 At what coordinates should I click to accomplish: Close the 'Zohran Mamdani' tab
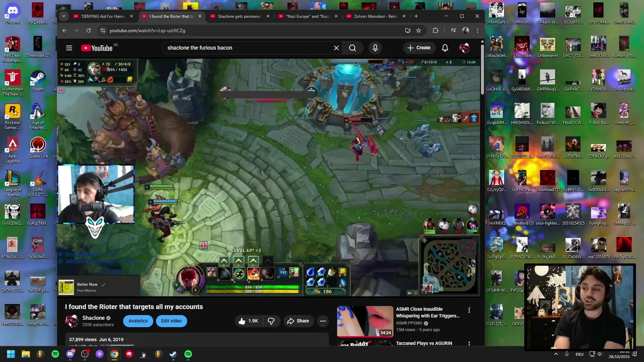[x=404, y=16]
